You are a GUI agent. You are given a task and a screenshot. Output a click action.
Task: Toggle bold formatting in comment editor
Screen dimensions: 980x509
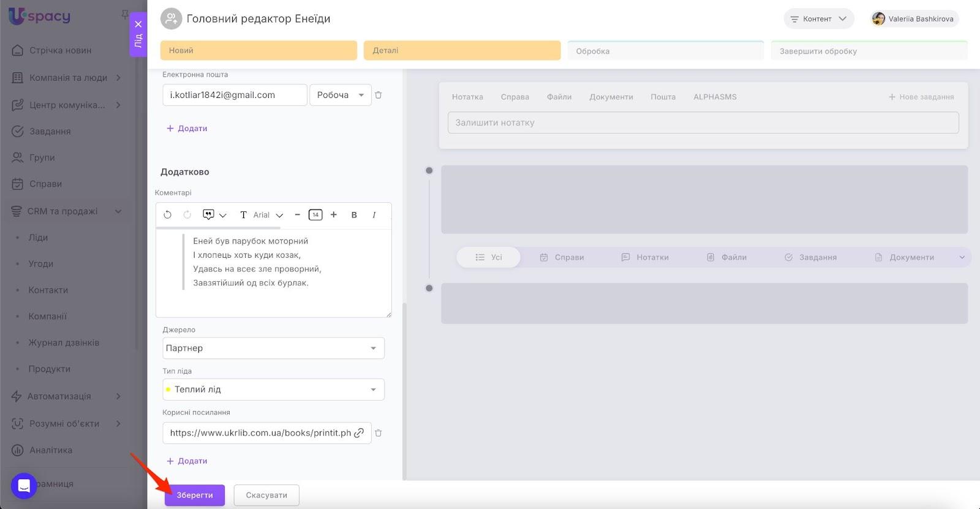354,215
